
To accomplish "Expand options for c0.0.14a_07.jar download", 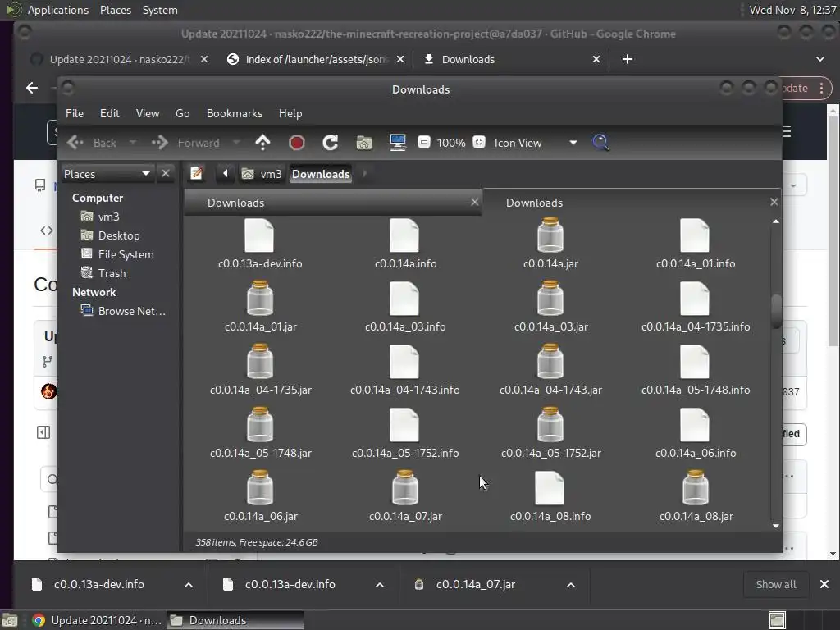I will click(571, 585).
